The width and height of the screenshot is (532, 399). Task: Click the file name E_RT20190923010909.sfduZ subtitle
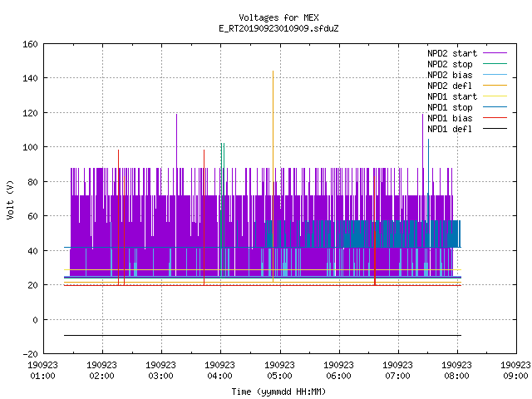(278, 28)
